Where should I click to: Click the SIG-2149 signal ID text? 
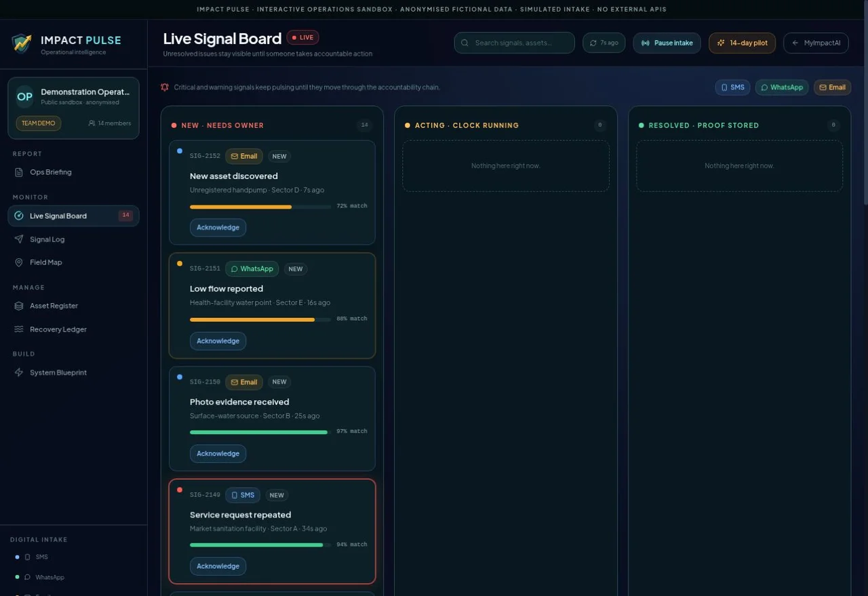(205, 495)
